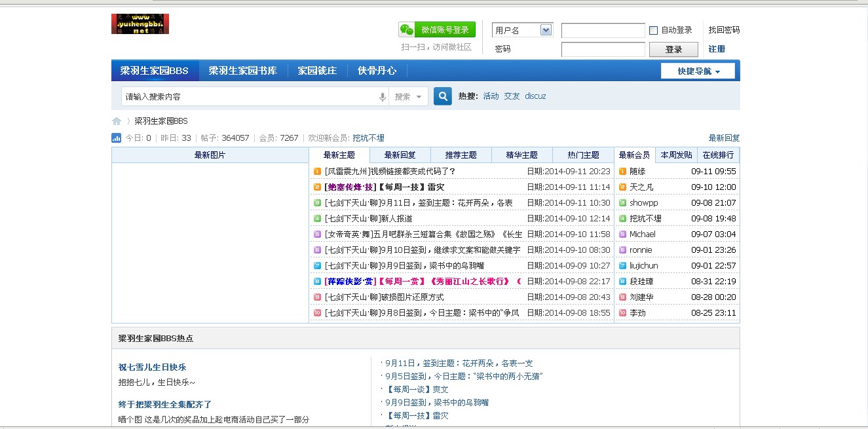Enable the 自动登录 auto login checkbox
The image size is (868, 429).
click(653, 30)
